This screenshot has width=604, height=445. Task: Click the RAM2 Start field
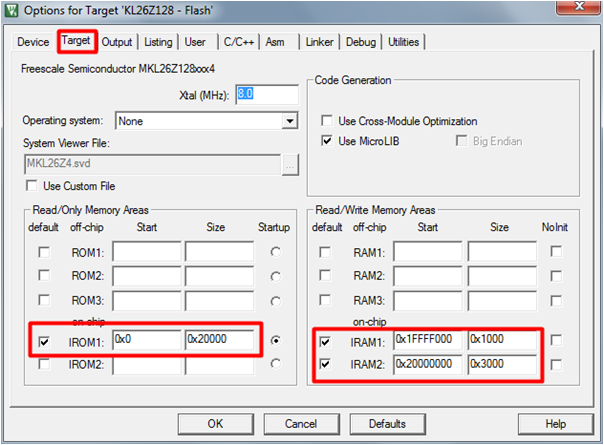pos(428,275)
